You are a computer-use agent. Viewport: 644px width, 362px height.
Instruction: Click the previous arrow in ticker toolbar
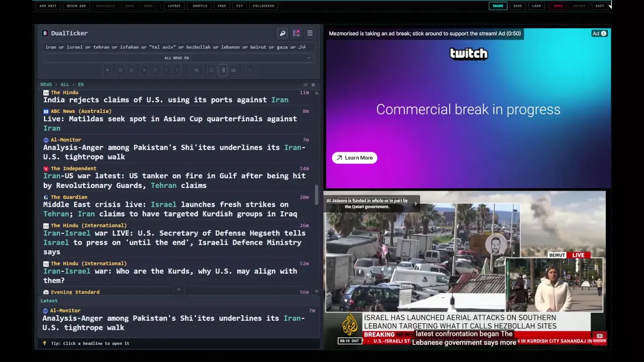[166, 70]
